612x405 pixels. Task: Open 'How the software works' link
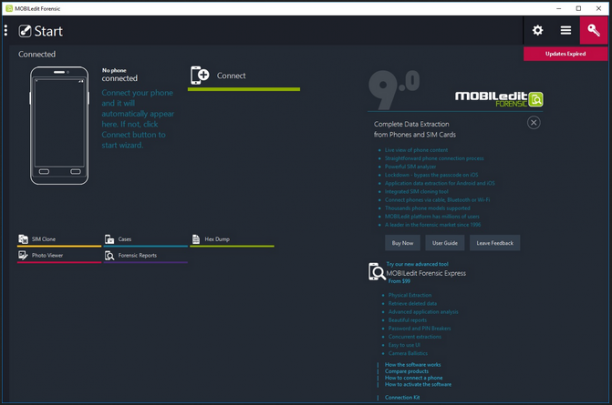pyautogui.click(x=413, y=365)
